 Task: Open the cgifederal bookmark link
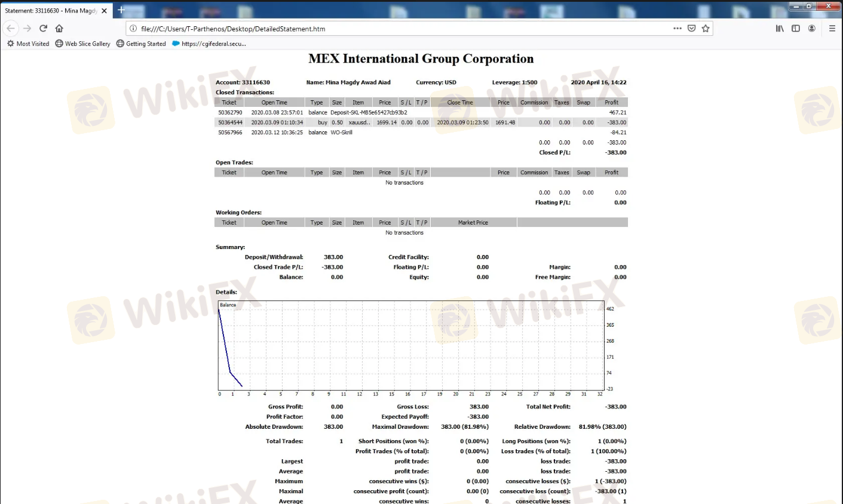coord(209,44)
